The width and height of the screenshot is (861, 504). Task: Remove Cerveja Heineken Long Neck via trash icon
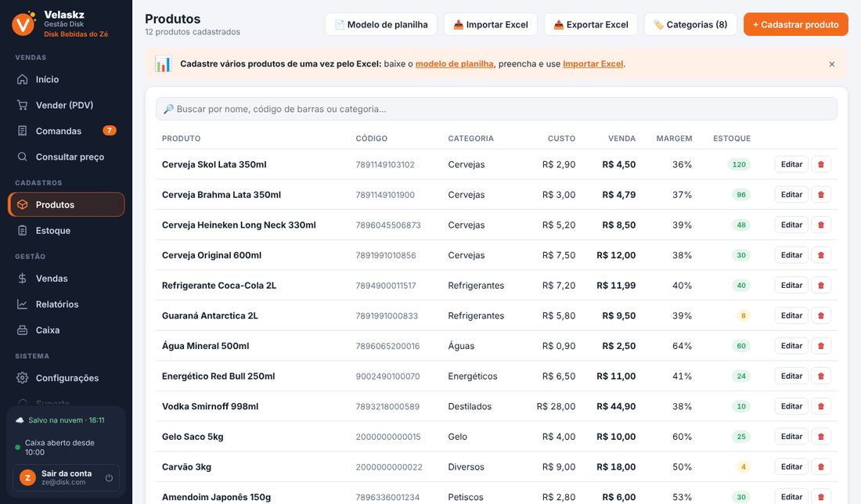821,225
